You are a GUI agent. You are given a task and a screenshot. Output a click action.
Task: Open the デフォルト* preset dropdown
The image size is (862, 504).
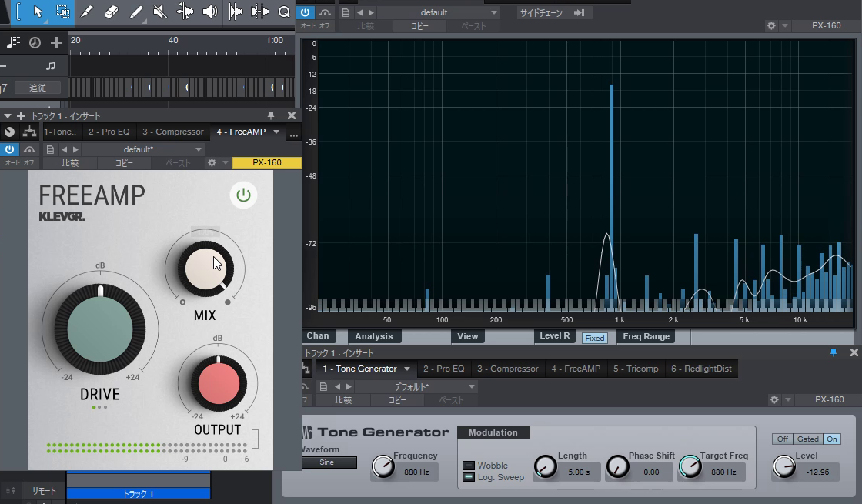tap(418, 386)
